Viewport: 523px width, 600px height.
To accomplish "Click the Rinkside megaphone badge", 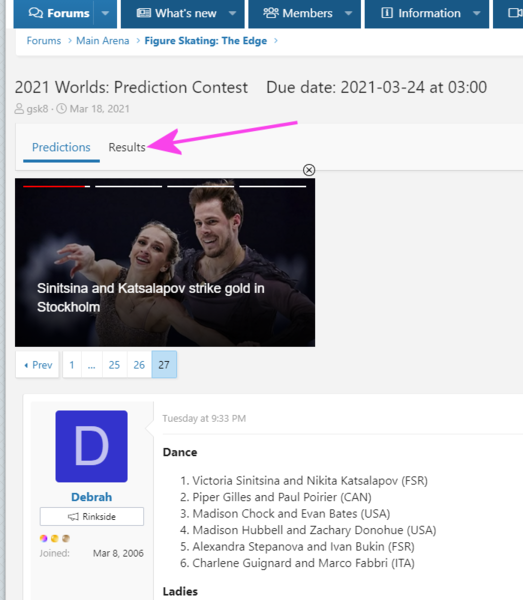I will click(x=92, y=517).
